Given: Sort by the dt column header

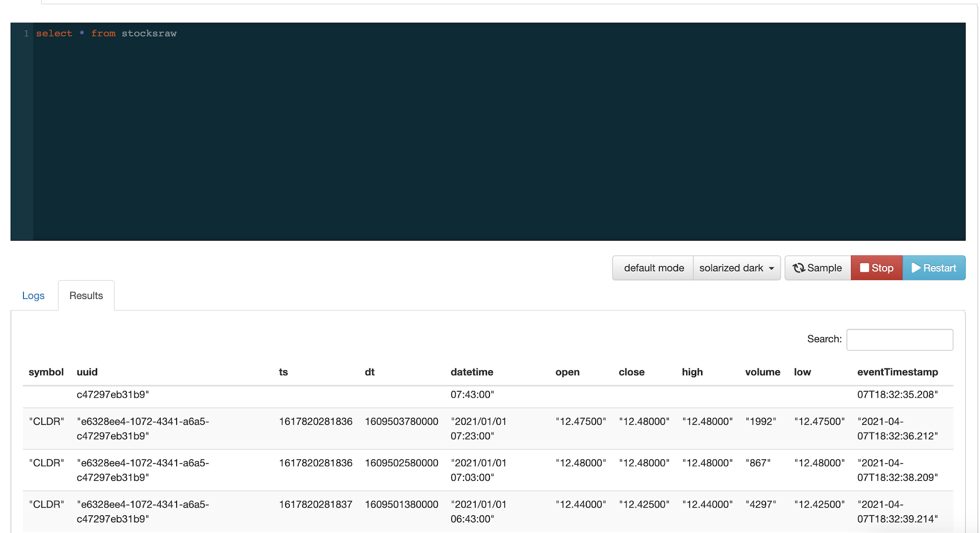Looking at the screenshot, I should tap(369, 372).
